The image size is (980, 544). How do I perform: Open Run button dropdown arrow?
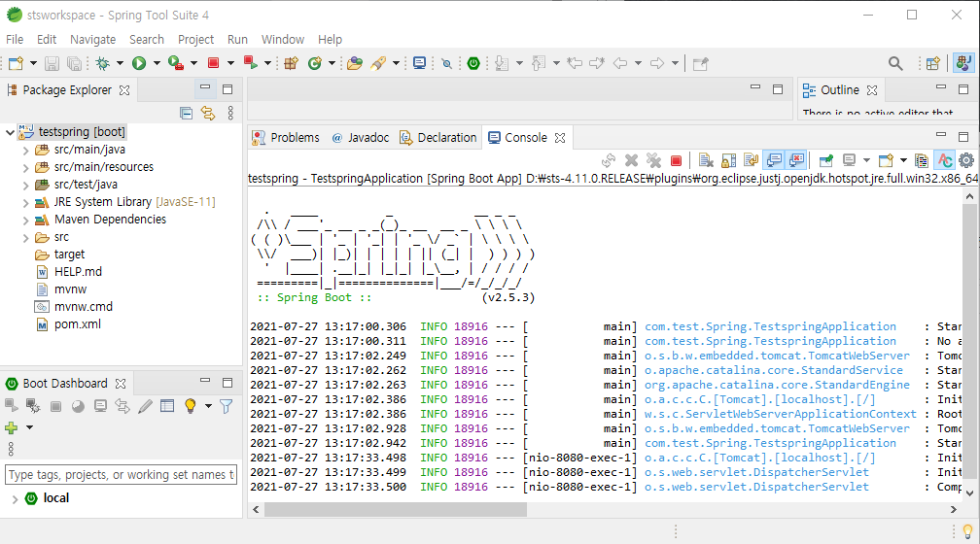pos(157,63)
